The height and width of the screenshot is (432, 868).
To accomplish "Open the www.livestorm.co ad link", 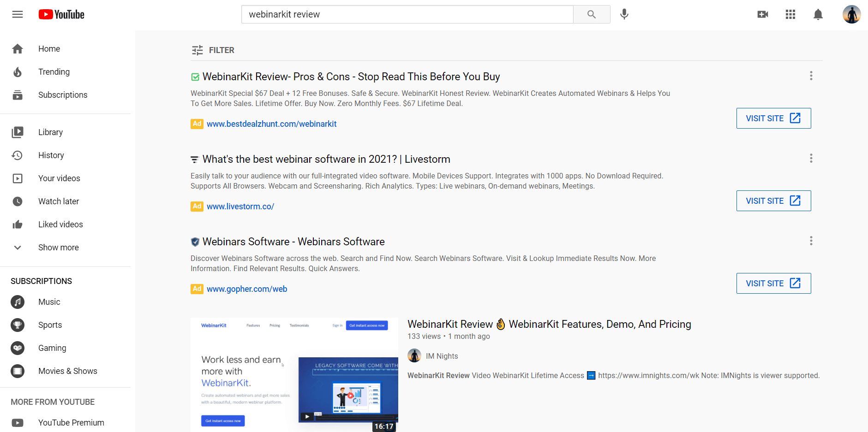I will [x=240, y=206].
